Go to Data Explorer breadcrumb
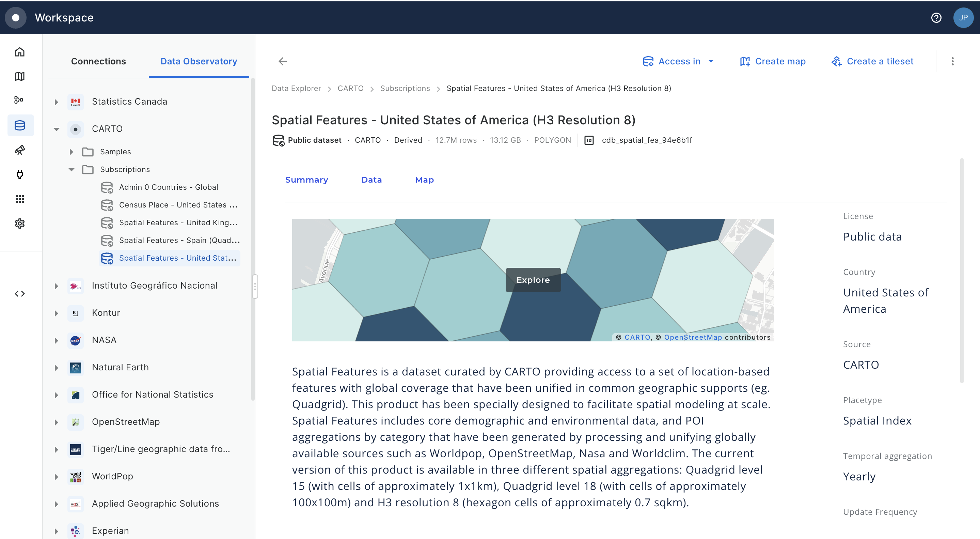The width and height of the screenshot is (980, 539). [x=296, y=88]
